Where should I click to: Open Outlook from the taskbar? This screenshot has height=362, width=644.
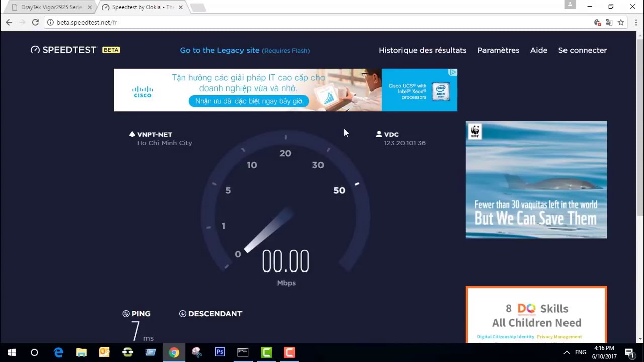[104, 352]
